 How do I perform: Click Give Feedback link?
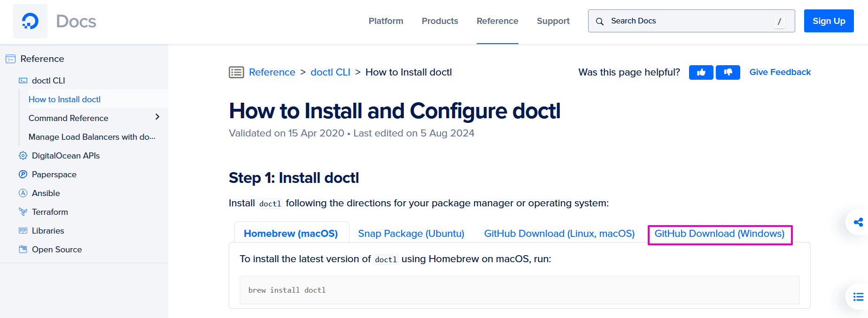(780, 72)
